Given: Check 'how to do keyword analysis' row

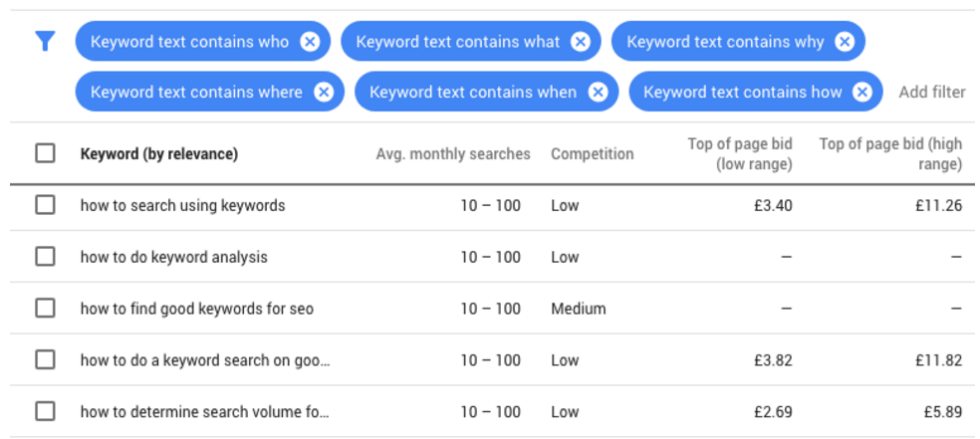Looking at the screenshot, I should [x=45, y=257].
